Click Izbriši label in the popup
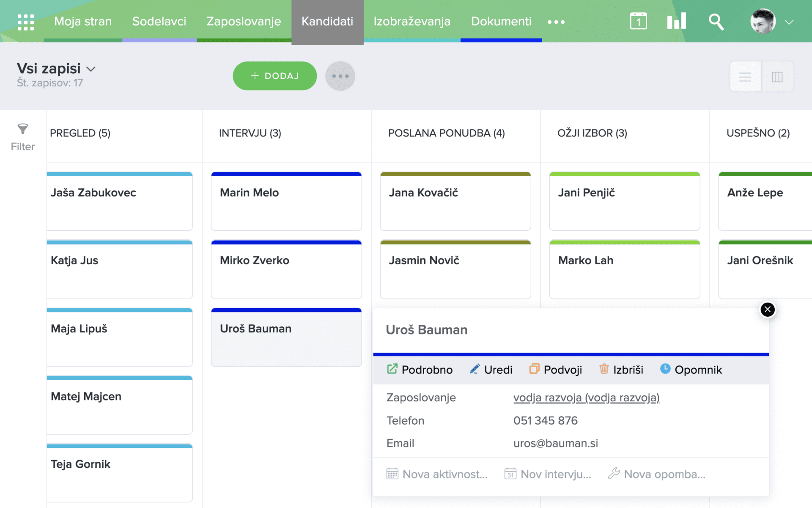This screenshot has width=812, height=508. (x=628, y=370)
